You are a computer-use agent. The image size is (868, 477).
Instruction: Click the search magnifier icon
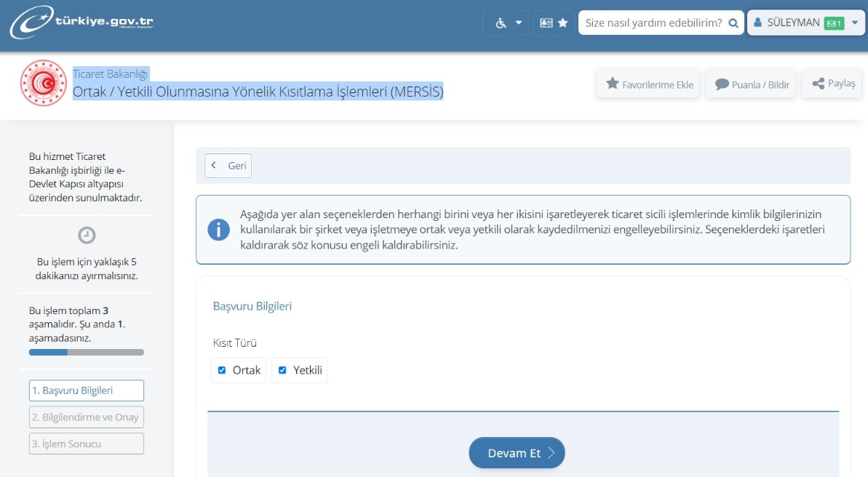[733, 23]
